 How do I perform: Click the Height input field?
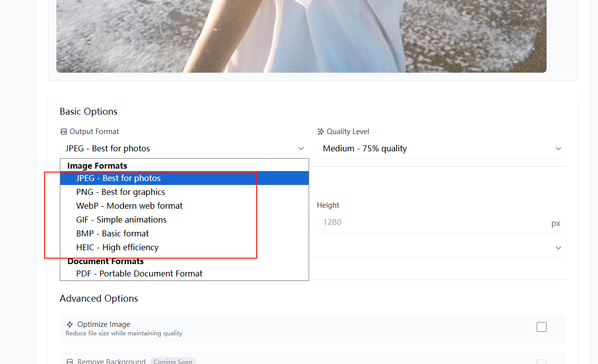[441, 223]
